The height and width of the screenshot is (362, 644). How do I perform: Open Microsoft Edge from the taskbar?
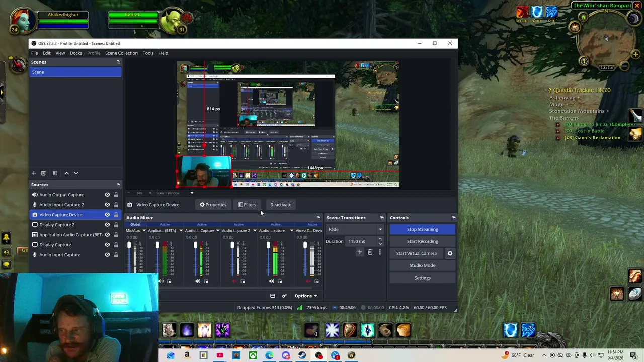click(x=270, y=356)
